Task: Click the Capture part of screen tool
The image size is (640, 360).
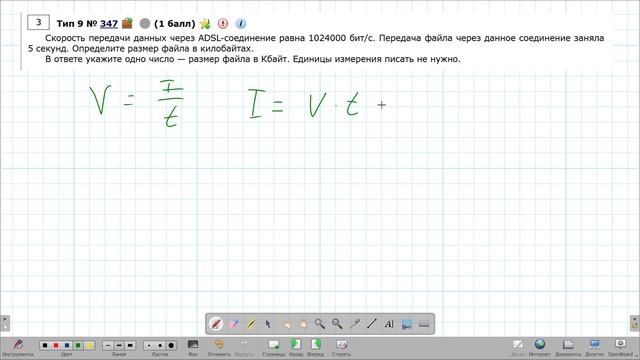Action: (407, 324)
